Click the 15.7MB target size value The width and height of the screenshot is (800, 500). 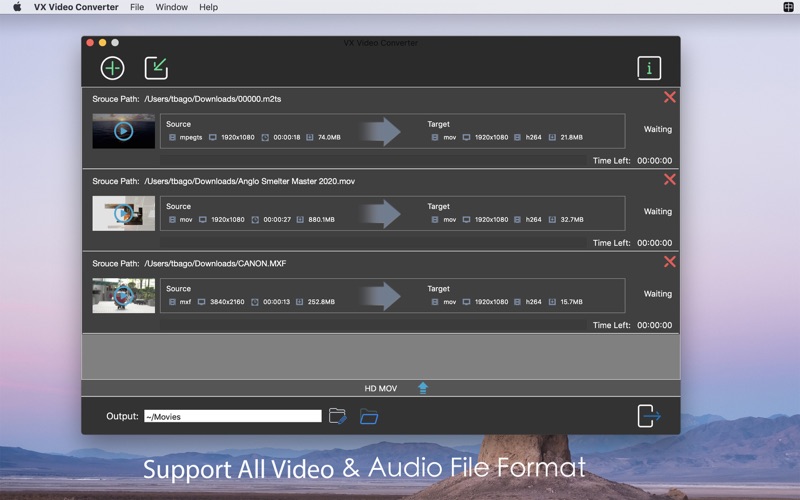[x=571, y=302]
